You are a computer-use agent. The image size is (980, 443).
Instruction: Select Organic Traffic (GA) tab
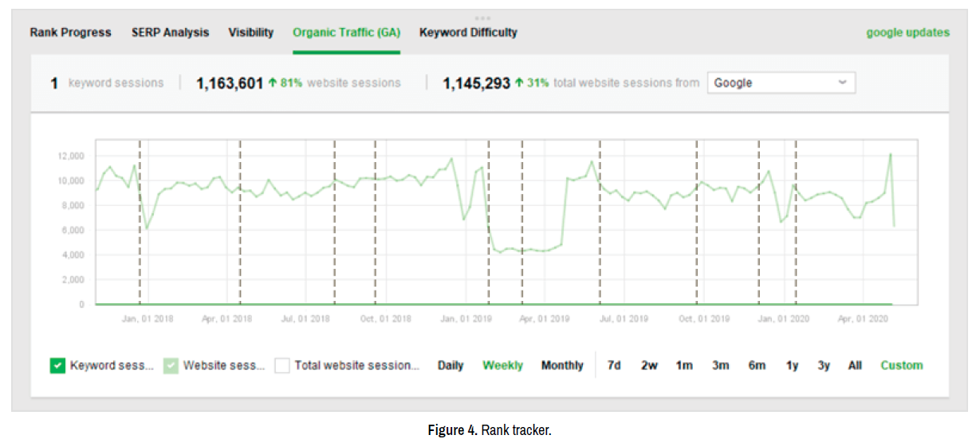346,33
